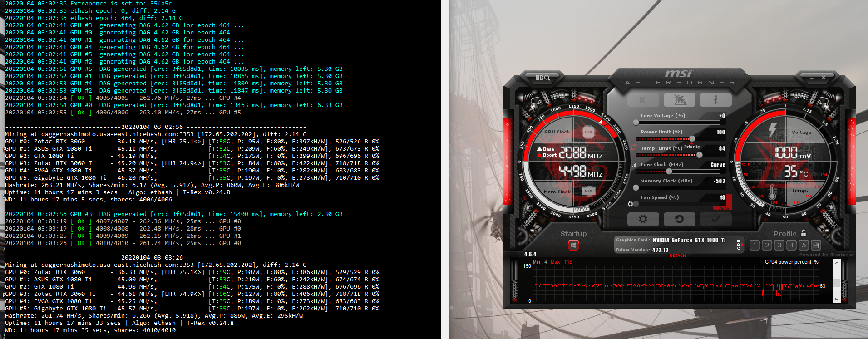Click the Temp. Limit value 84
This screenshot has height=339, width=868.
pos(722,148)
